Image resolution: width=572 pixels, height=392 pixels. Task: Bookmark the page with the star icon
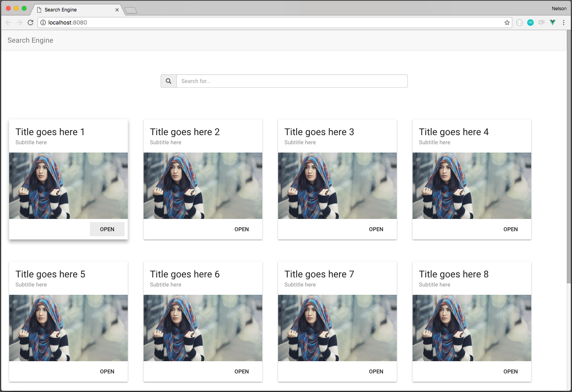507,23
